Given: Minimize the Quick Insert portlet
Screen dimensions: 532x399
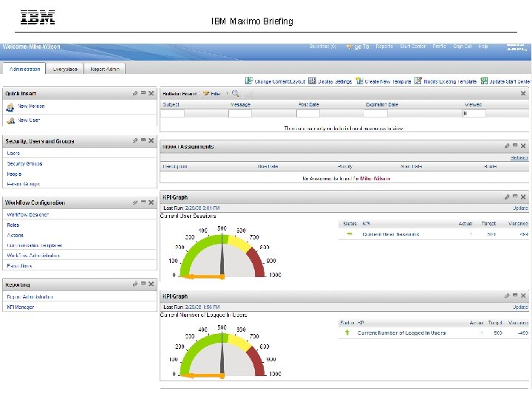Looking at the screenshot, I should coord(143,92).
